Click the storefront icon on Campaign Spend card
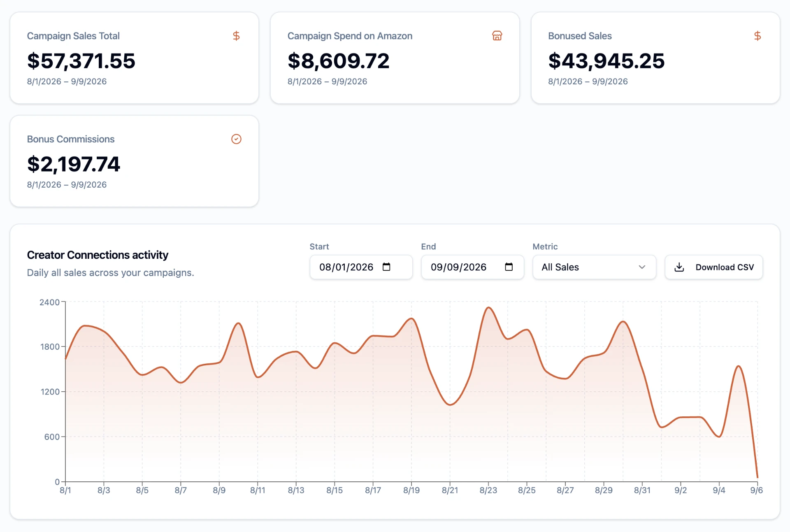This screenshot has width=790, height=532. [497, 36]
